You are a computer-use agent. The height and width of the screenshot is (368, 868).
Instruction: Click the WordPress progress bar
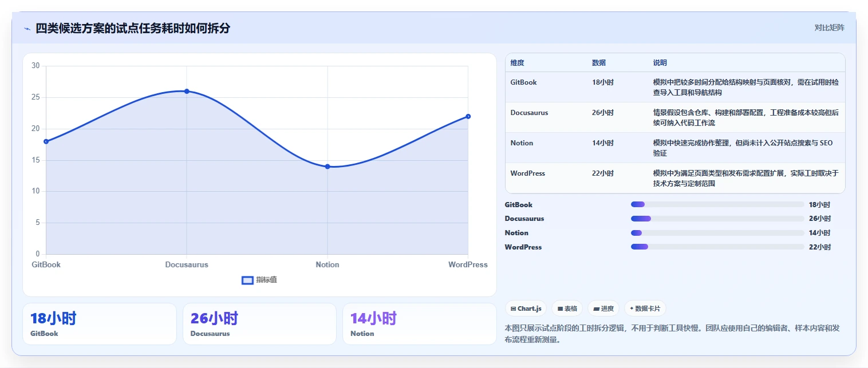point(717,247)
